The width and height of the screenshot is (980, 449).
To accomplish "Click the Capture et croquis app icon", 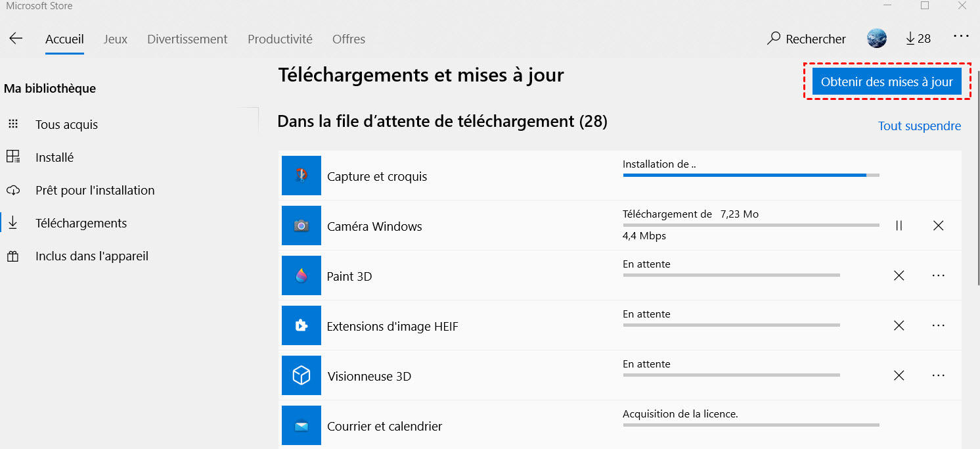I will click(x=301, y=176).
